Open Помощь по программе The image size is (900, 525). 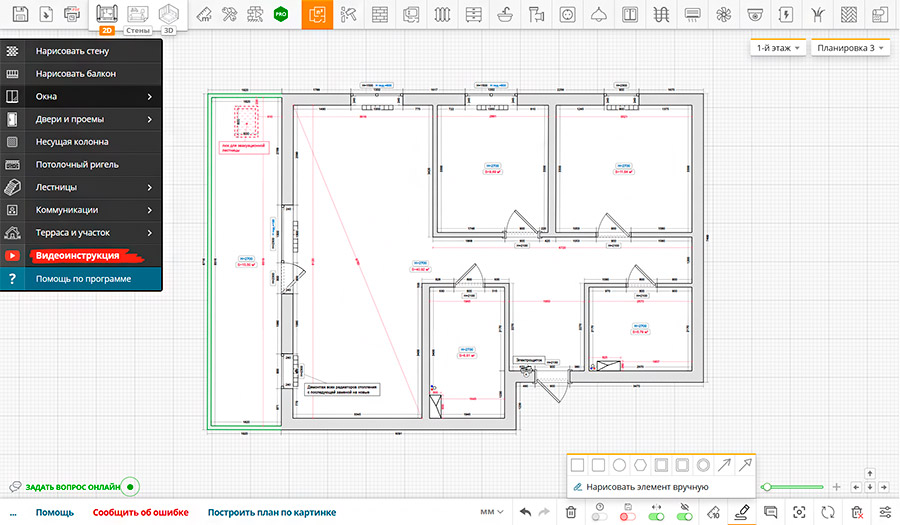81,279
